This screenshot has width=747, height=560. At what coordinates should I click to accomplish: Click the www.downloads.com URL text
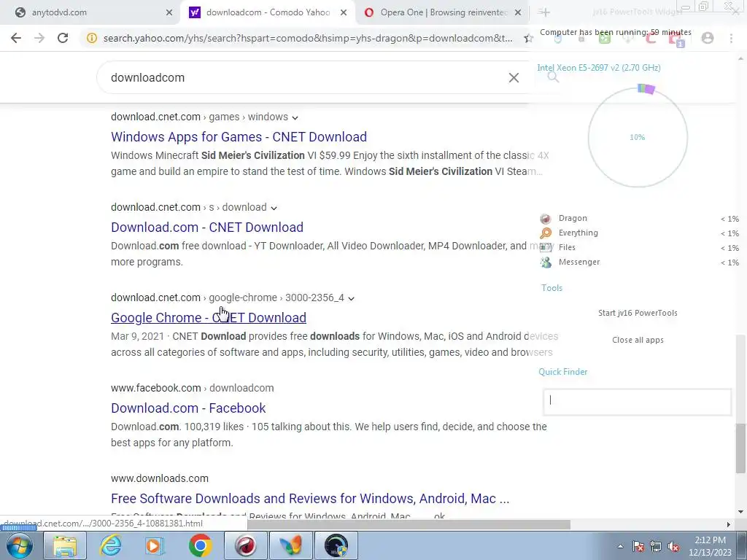(160, 478)
